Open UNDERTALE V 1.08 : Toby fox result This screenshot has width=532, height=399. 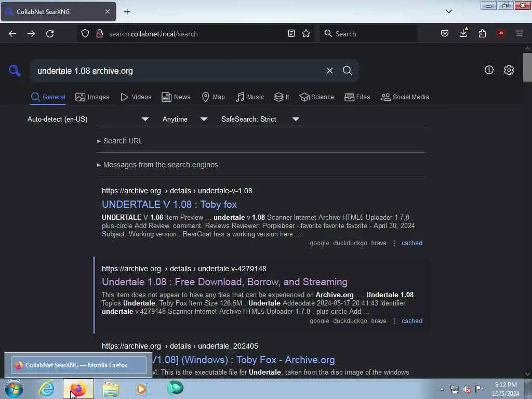(169, 204)
